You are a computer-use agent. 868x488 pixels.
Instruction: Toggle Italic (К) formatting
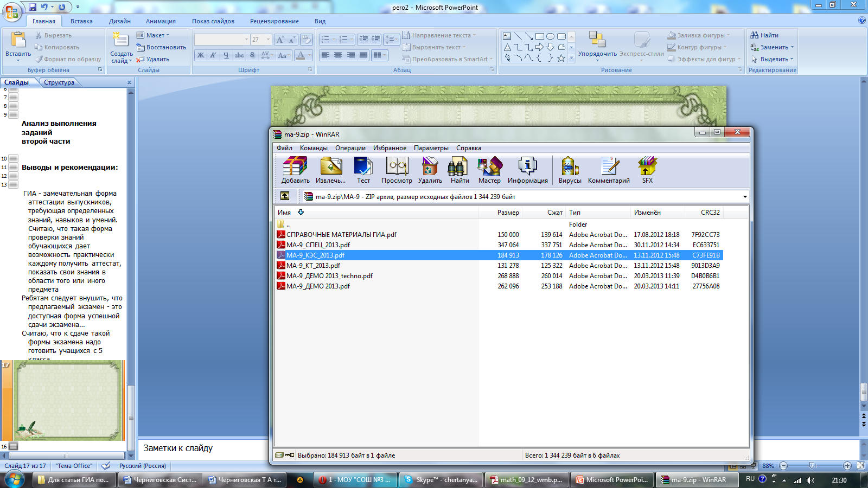point(213,55)
